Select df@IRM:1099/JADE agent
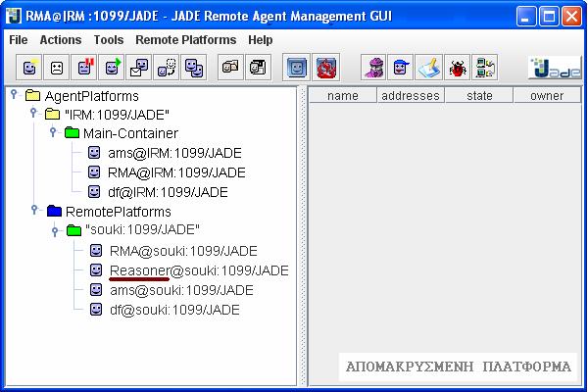This screenshot has width=588, height=392. tap(168, 192)
